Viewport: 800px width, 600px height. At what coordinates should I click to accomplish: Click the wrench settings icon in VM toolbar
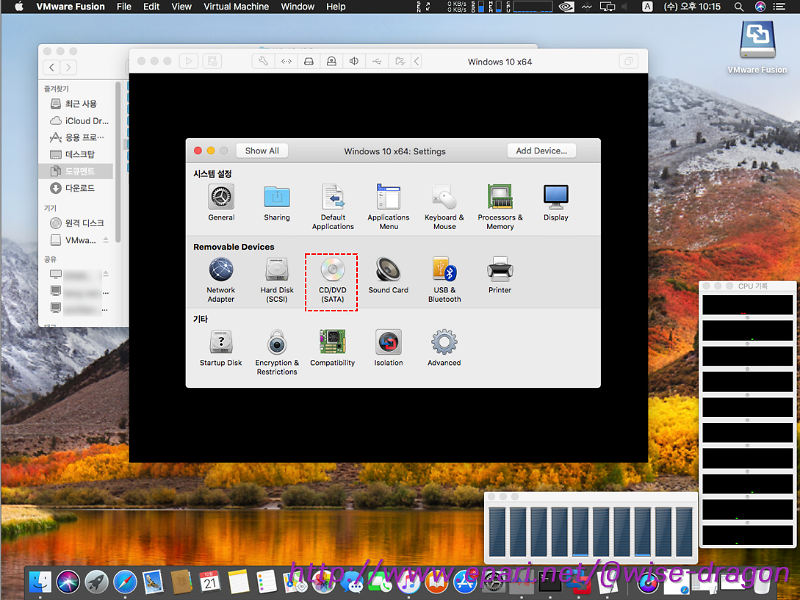[263, 61]
